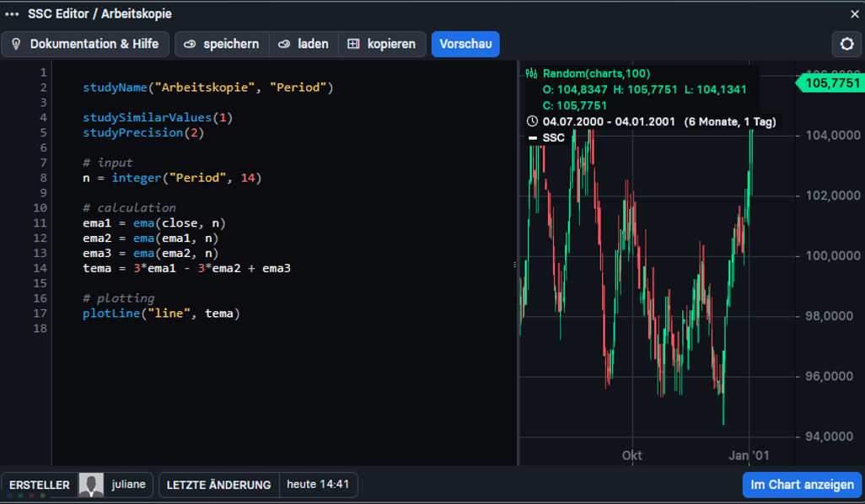Click the Random(charts,100) chart title

pos(596,73)
